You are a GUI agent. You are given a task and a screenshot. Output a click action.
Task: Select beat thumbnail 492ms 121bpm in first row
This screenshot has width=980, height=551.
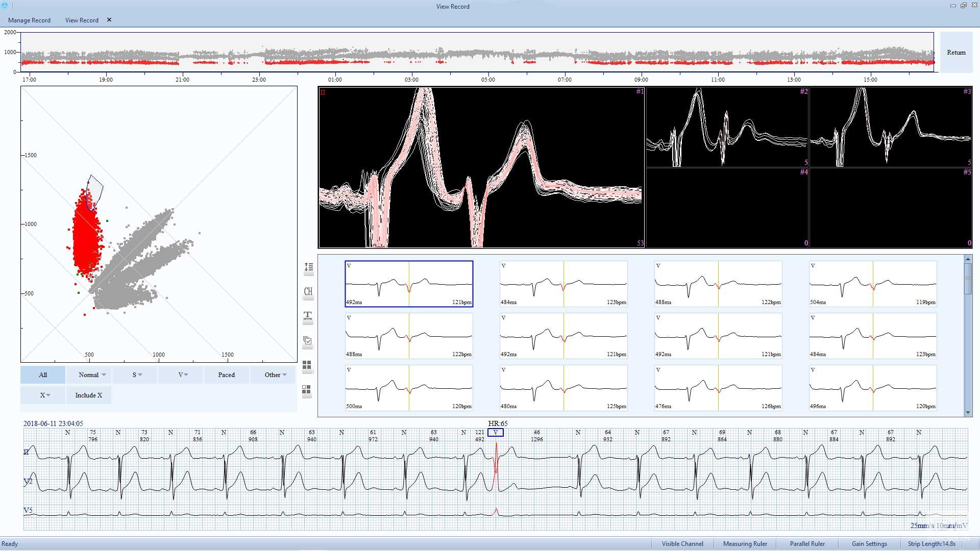coord(409,284)
